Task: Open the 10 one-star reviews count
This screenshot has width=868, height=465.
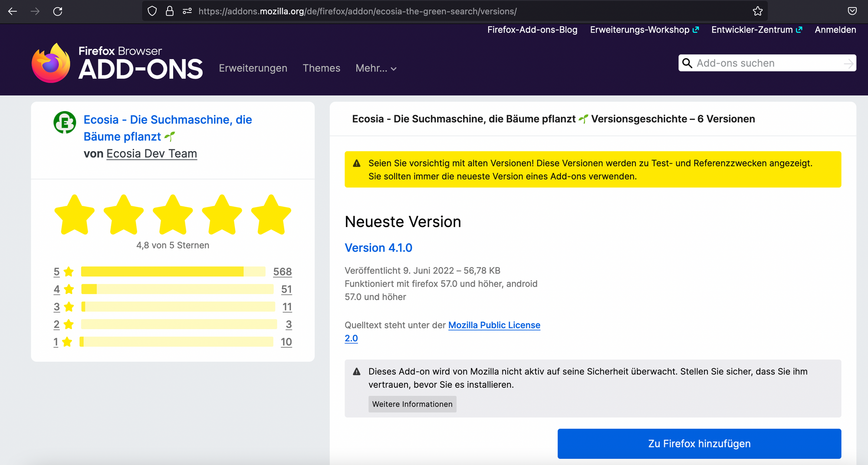Action: tap(286, 342)
